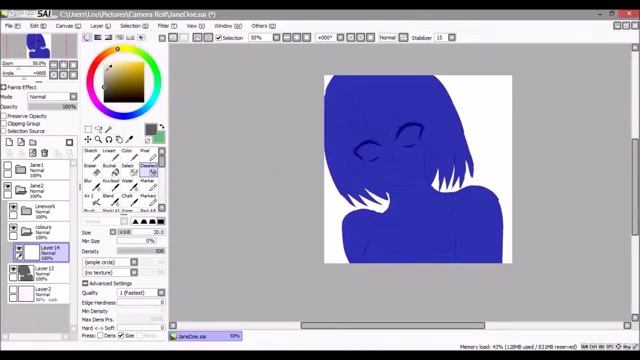
Task: Enable pressure Dens checkbox
Action: pos(100,336)
